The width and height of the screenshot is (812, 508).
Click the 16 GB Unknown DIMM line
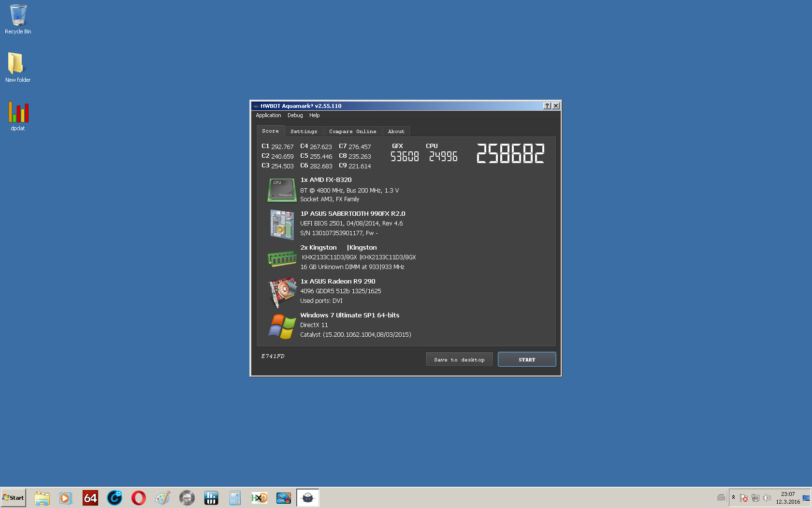(x=352, y=267)
